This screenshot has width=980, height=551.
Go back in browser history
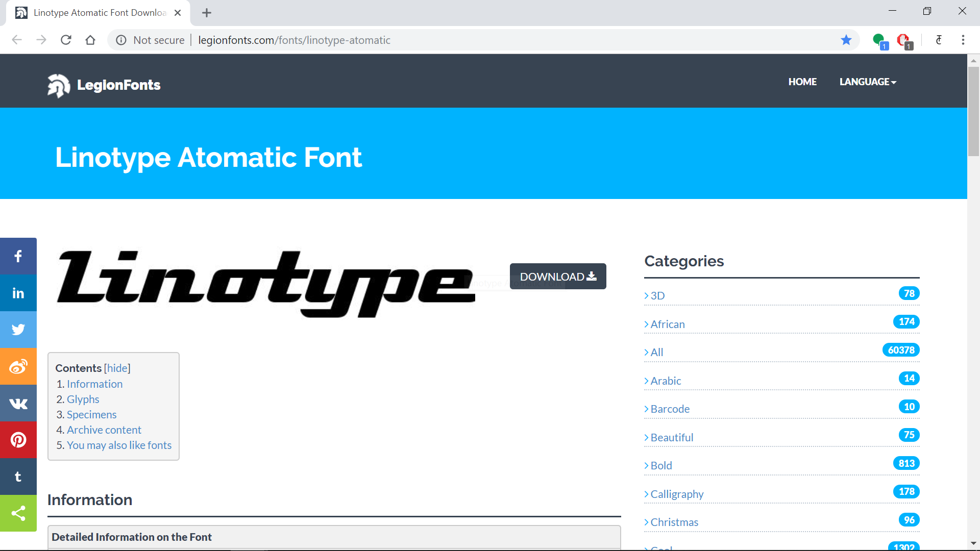(x=17, y=40)
